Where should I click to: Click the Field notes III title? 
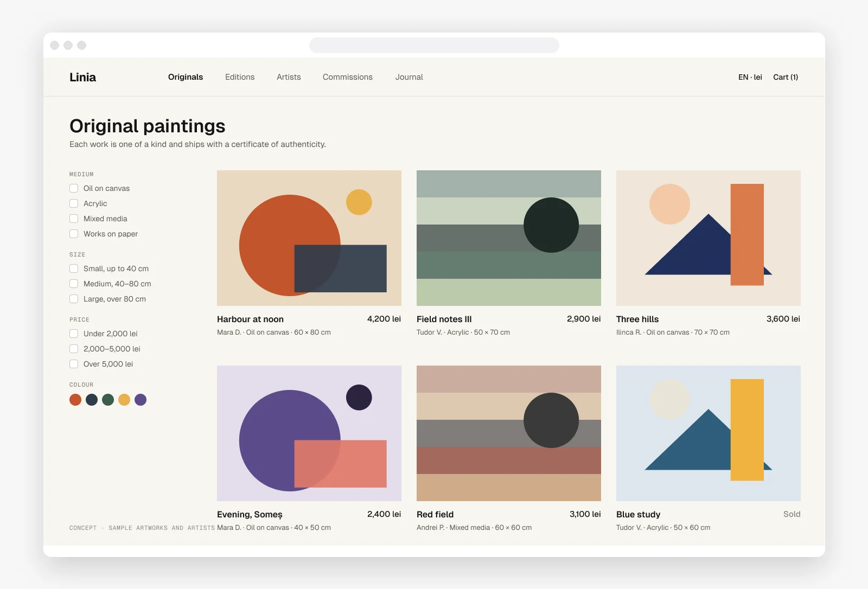click(x=444, y=319)
